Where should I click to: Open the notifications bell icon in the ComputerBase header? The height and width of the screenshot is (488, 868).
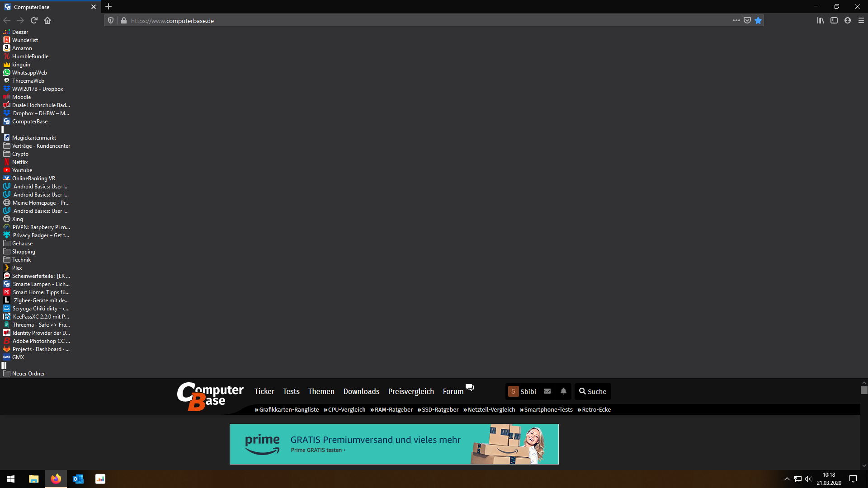[x=563, y=391]
